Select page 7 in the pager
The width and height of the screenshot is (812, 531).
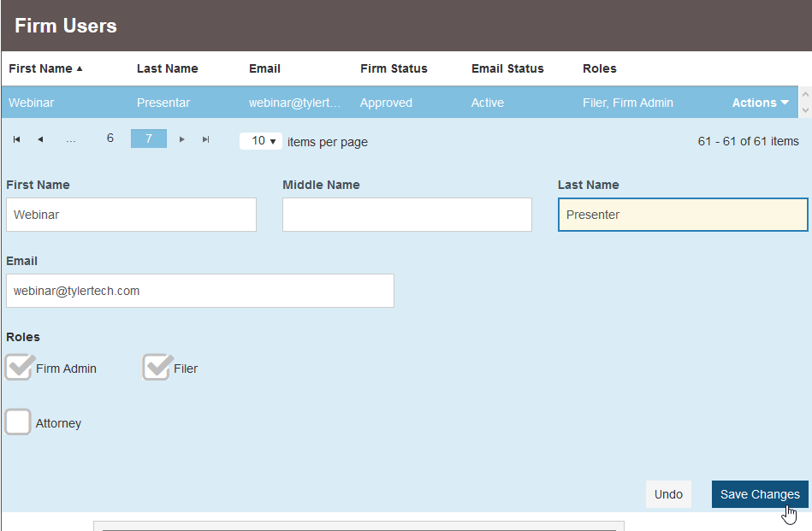(149, 139)
